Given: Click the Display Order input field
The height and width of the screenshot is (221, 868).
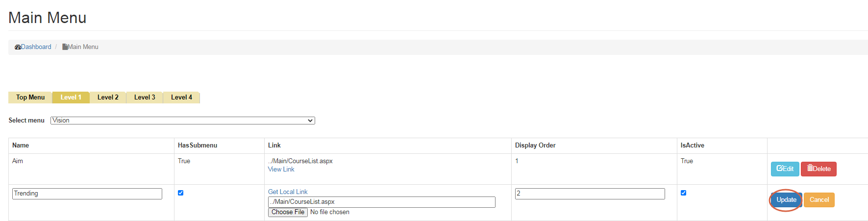Looking at the screenshot, I should [x=590, y=194].
